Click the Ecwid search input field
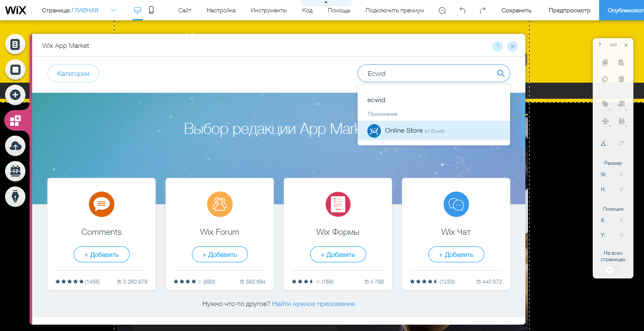Viewport: 644px width, 331px height. coord(434,73)
